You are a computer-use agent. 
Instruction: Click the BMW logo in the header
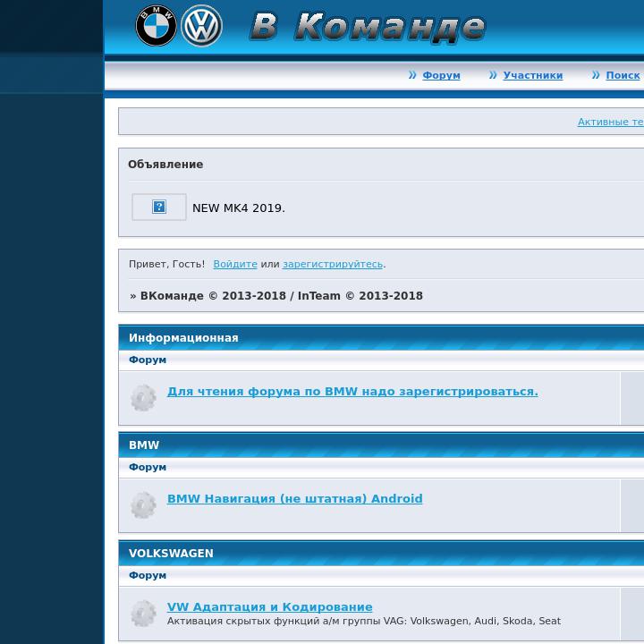coord(156,25)
